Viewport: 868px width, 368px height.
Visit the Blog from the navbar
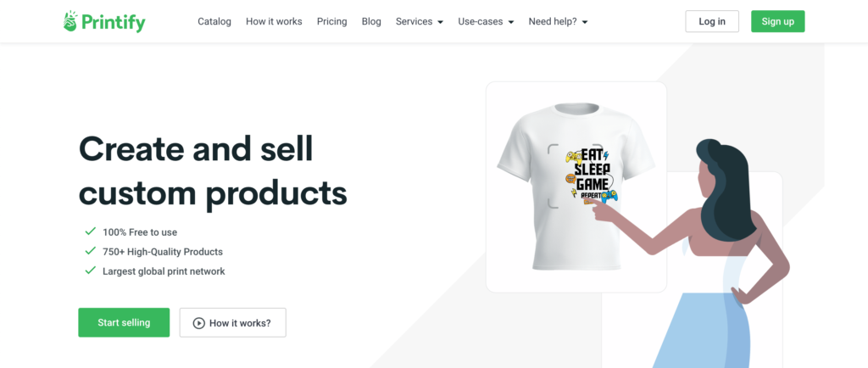371,22
